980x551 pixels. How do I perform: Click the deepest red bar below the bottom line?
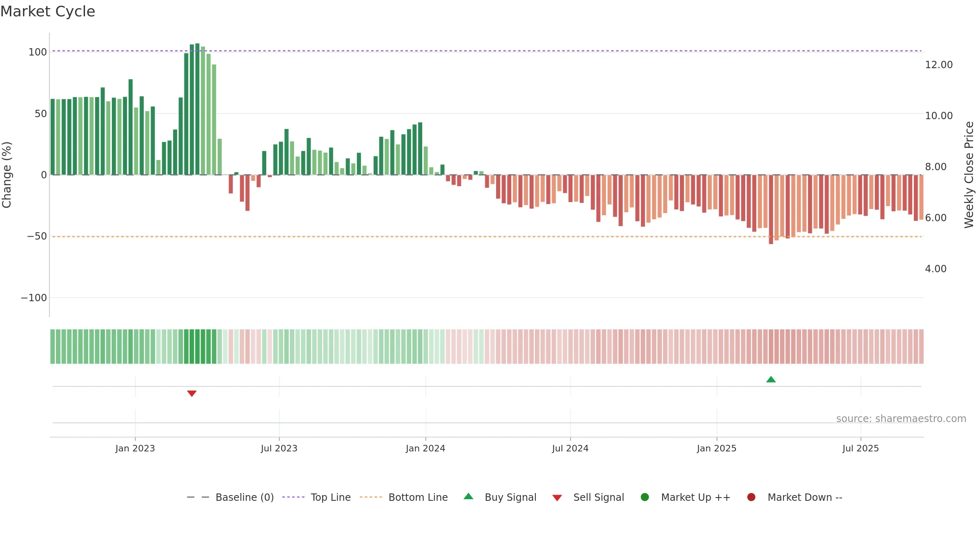click(771, 209)
